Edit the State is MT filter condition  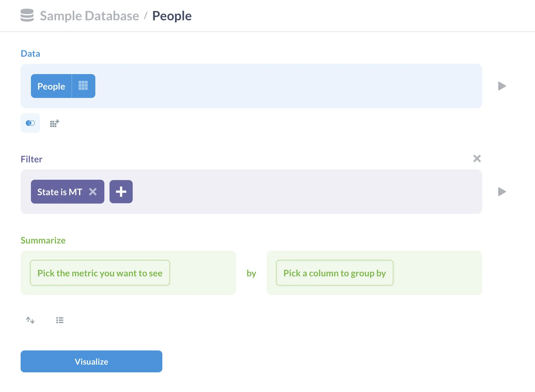pos(58,192)
